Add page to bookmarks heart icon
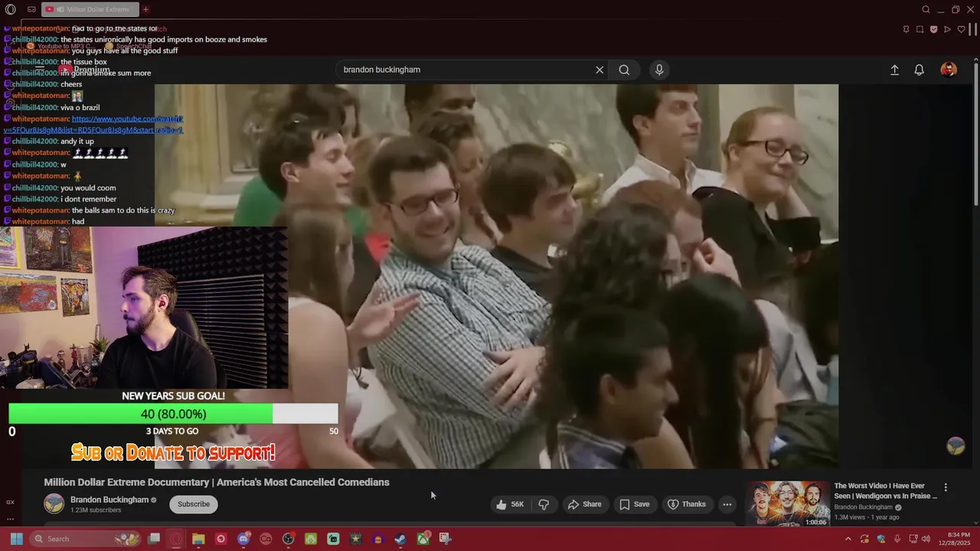Viewport: 980px width, 551px height. pos(961,30)
